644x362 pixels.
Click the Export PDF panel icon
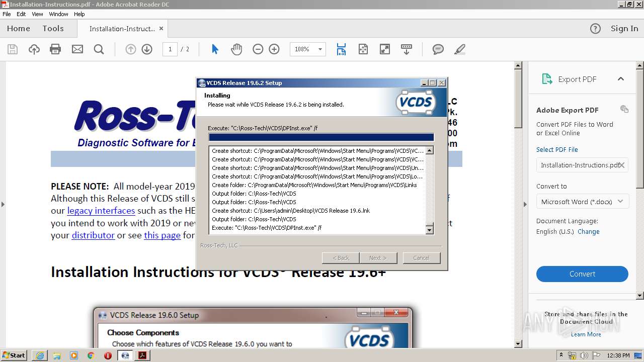coord(547,79)
